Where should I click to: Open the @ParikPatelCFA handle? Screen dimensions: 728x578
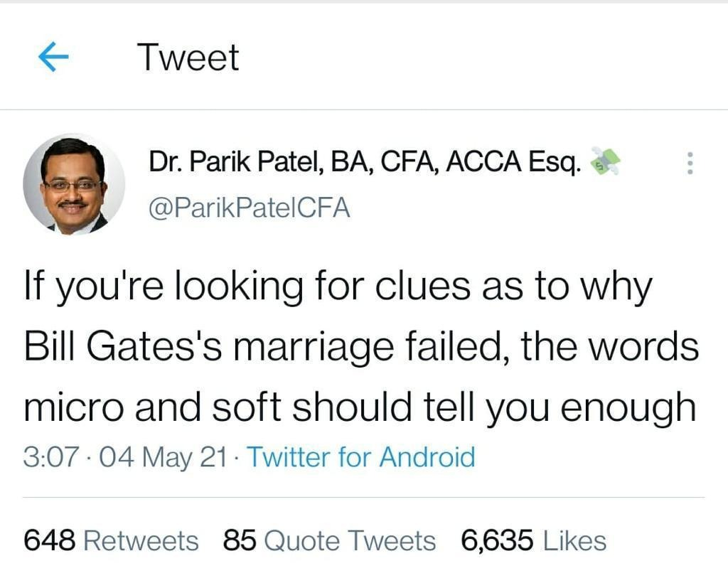249,208
